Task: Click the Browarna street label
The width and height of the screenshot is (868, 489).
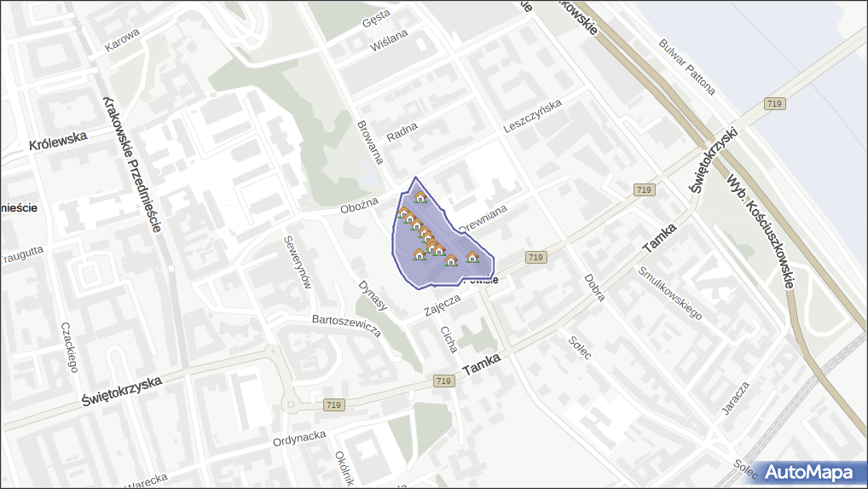Action: click(x=372, y=141)
